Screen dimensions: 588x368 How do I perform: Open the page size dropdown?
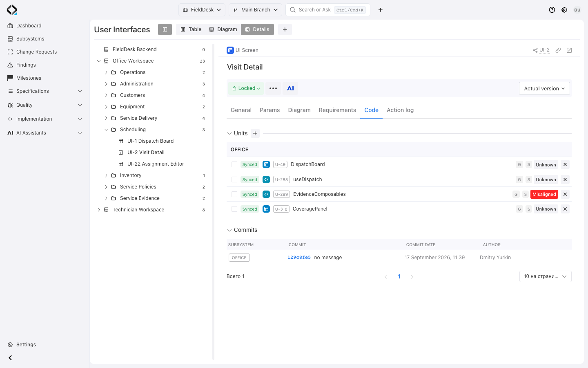pyautogui.click(x=545, y=276)
